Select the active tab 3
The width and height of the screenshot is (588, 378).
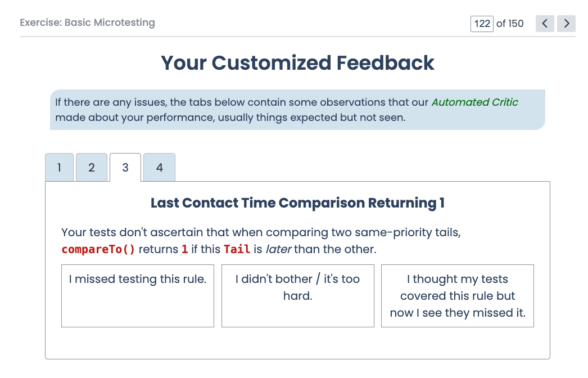coord(125,168)
